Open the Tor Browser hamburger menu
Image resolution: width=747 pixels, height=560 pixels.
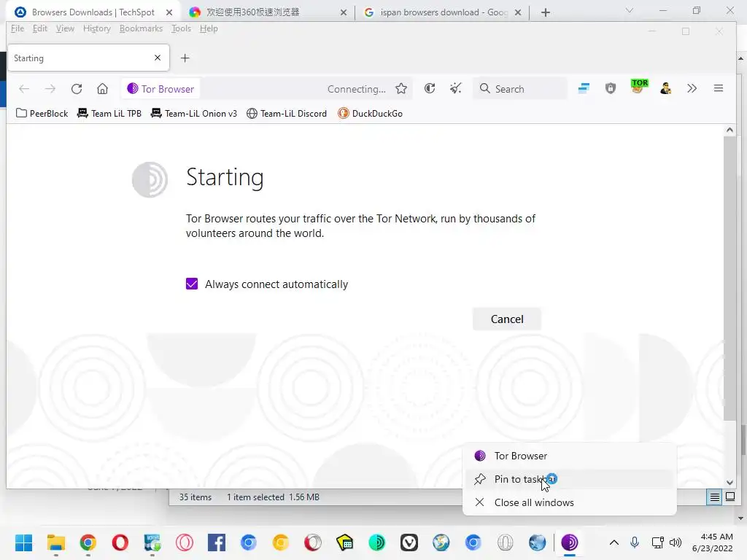click(x=719, y=88)
